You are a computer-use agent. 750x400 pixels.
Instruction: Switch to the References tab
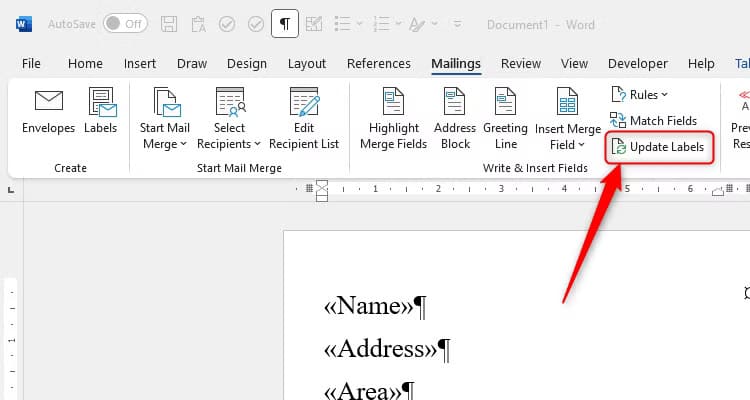coord(379,64)
